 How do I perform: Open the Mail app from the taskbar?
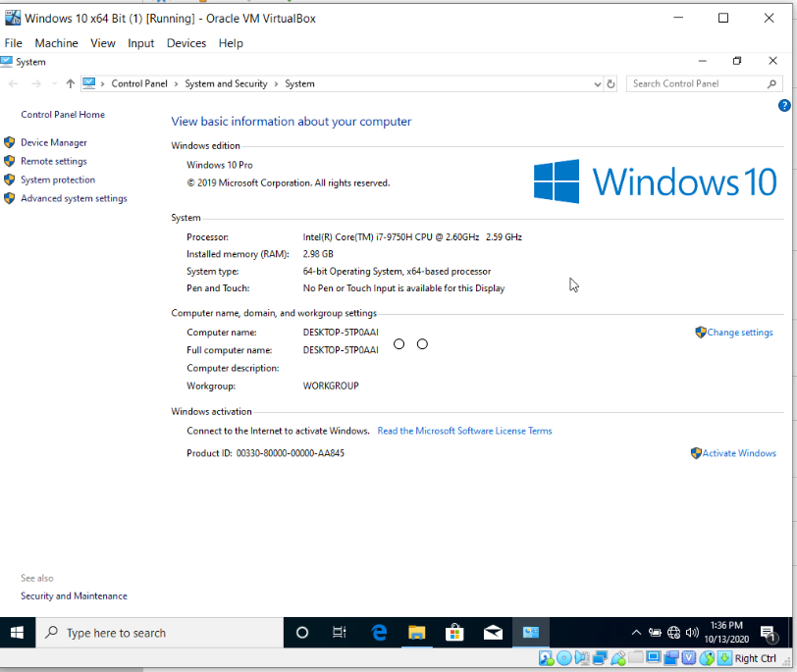pyautogui.click(x=493, y=633)
